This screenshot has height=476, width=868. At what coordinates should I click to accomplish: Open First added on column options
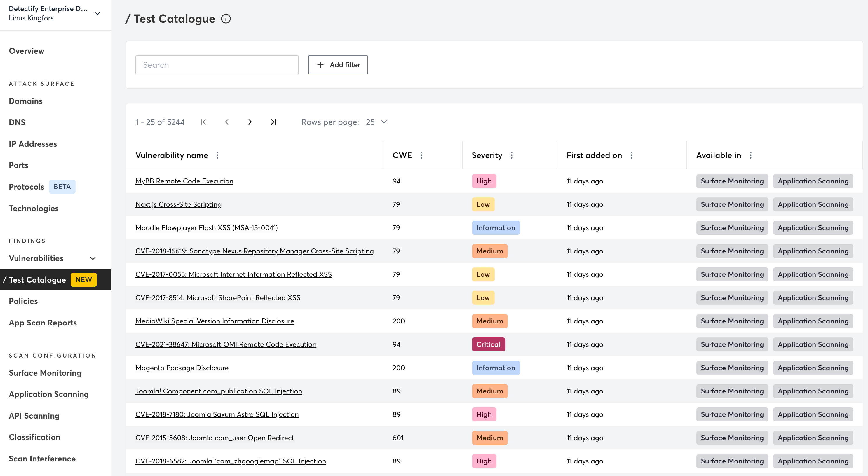click(x=632, y=155)
